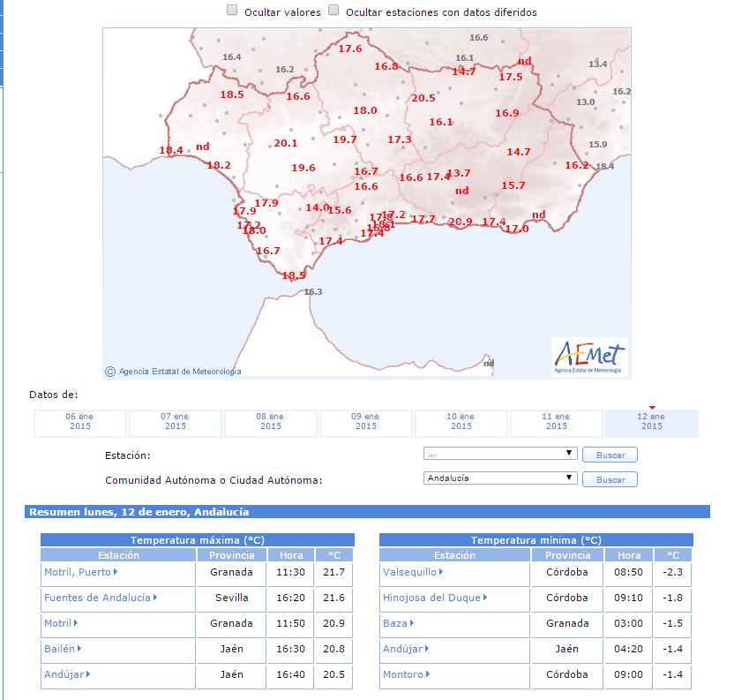Click arrow icon next to Bailén
The height and width of the screenshot is (700, 734).
79,649
